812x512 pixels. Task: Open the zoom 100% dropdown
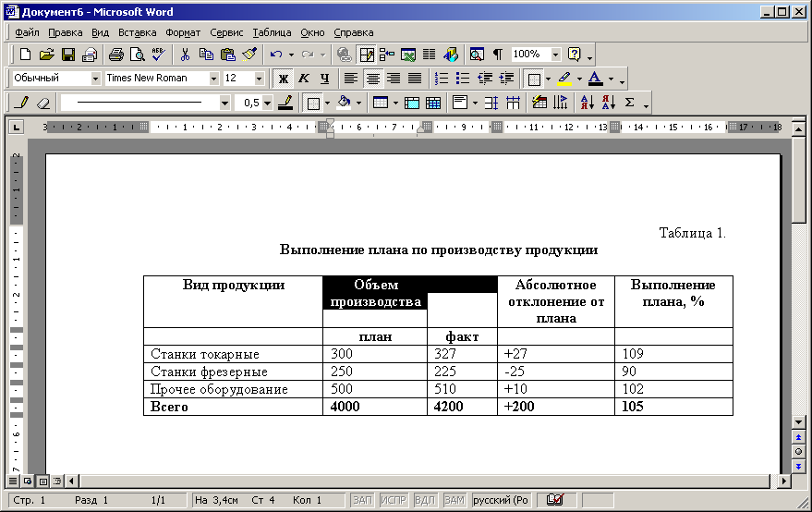[x=556, y=55]
